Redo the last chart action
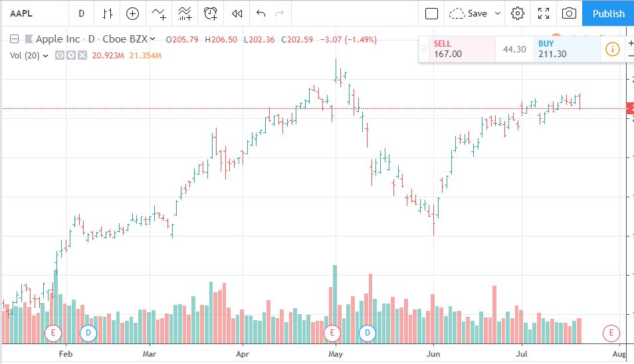The height and width of the screenshot is (364, 634). (279, 13)
